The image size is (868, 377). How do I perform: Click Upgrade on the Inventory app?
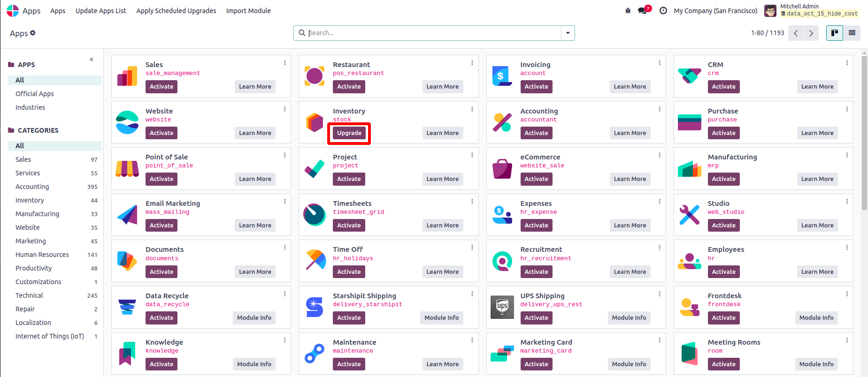point(349,133)
